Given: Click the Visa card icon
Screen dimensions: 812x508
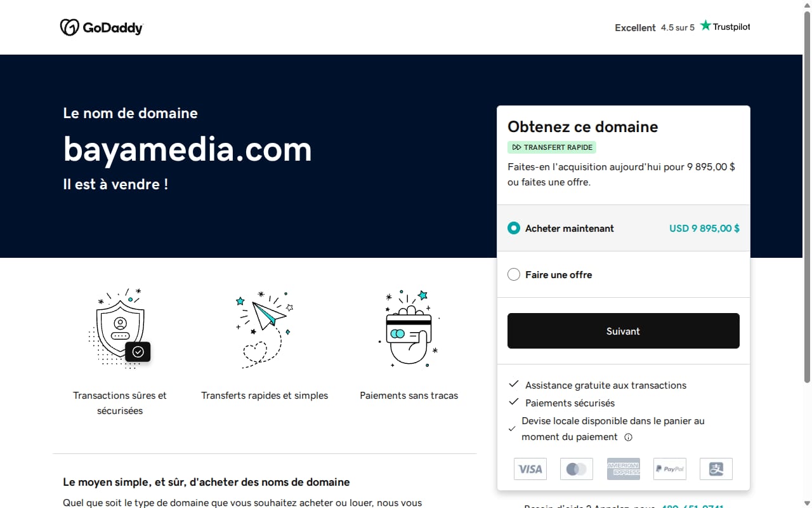Looking at the screenshot, I should tap(530, 469).
